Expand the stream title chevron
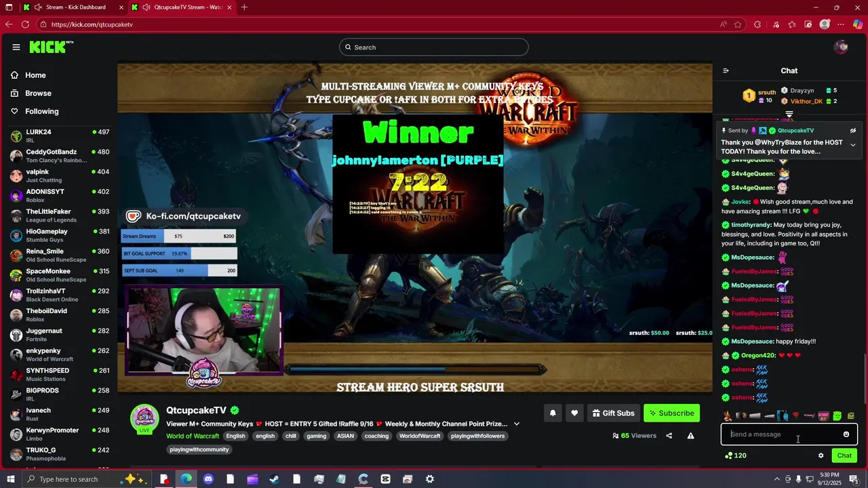The height and width of the screenshot is (488, 868). click(x=516, y=424)
